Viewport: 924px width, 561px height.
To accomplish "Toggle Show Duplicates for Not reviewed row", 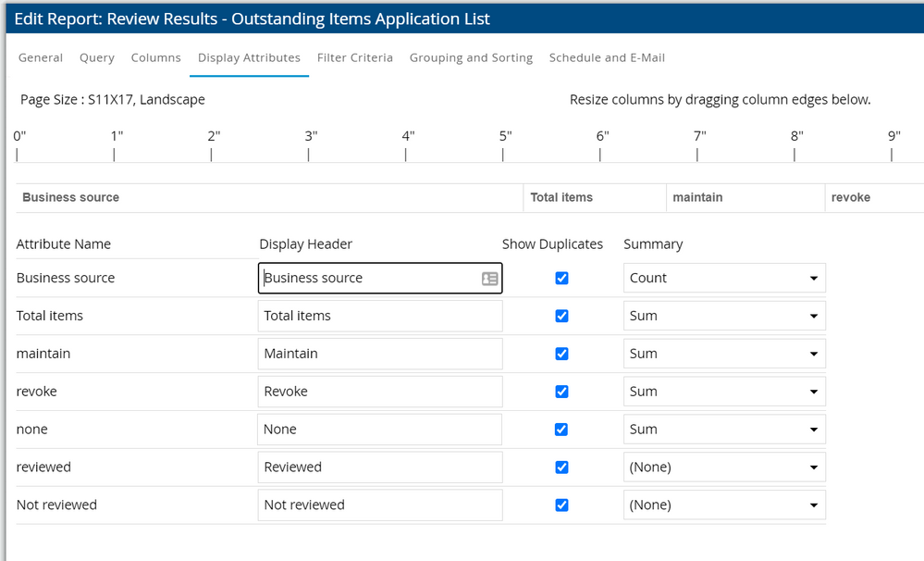I will tap(561, 505).
